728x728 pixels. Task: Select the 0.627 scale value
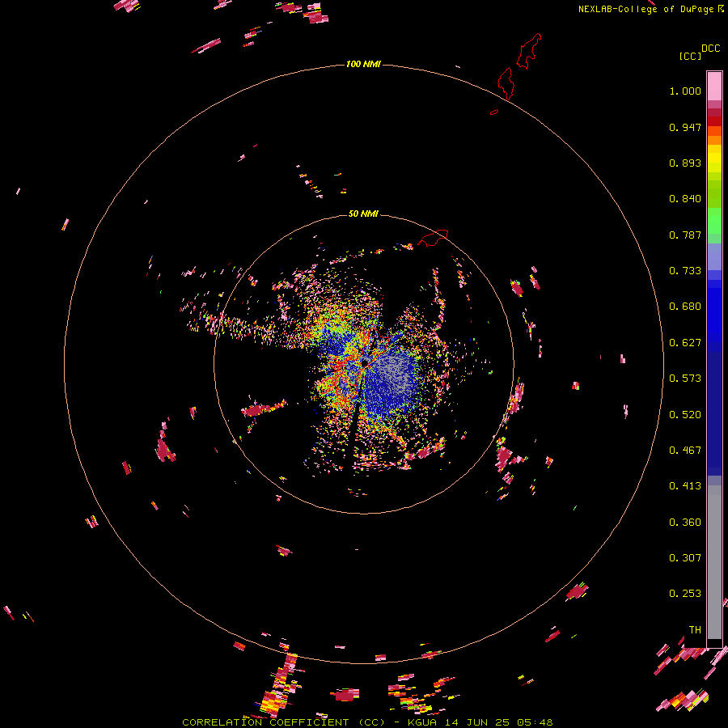(x=685, y=343)
